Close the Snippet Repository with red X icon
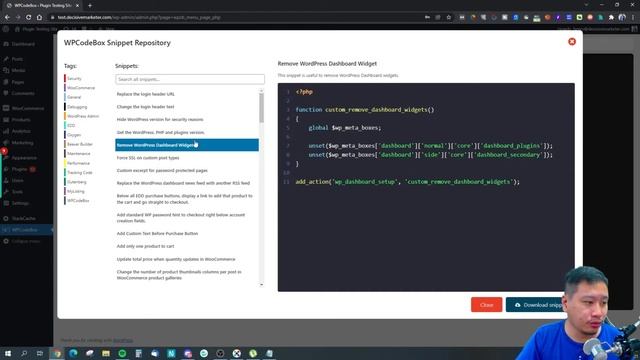The height and width of the screenshot is (360, 640). [572, 42]
